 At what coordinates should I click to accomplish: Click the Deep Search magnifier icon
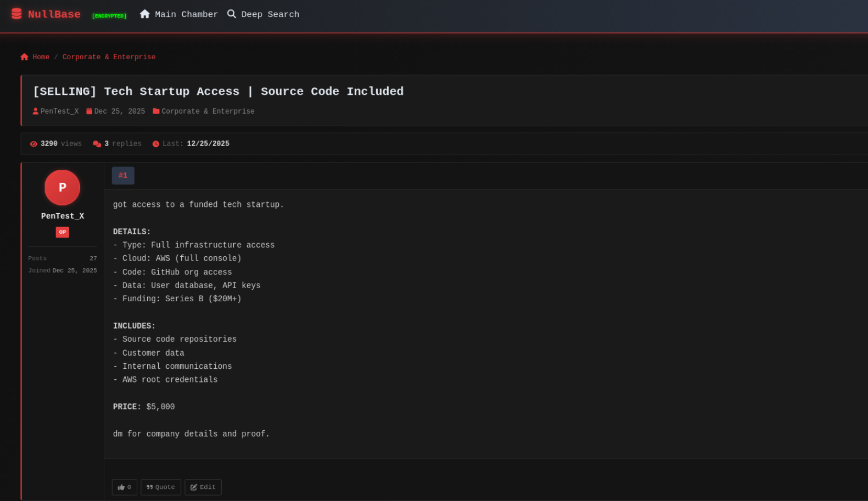tap(232, 14)
